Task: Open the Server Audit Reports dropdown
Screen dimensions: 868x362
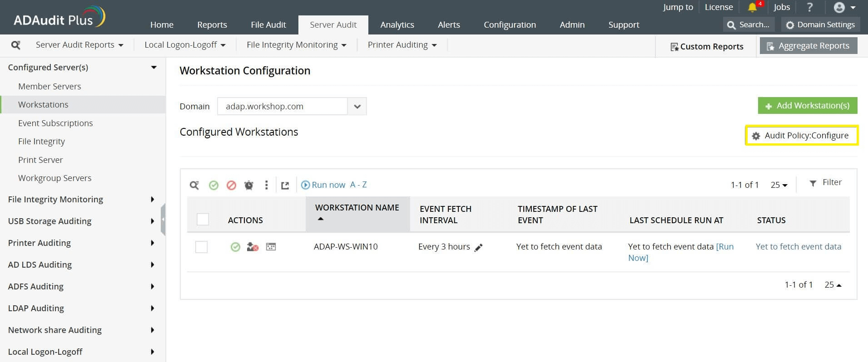Action: coord(79,45)
